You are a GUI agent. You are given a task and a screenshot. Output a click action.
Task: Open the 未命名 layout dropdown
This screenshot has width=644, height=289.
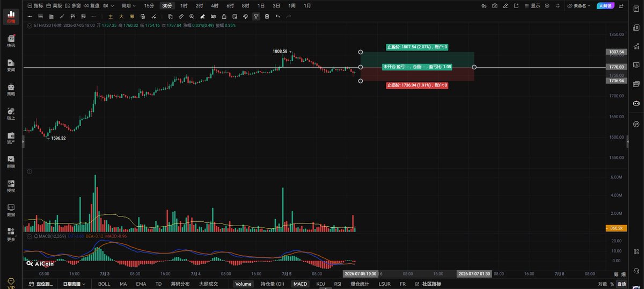(579, 6)
